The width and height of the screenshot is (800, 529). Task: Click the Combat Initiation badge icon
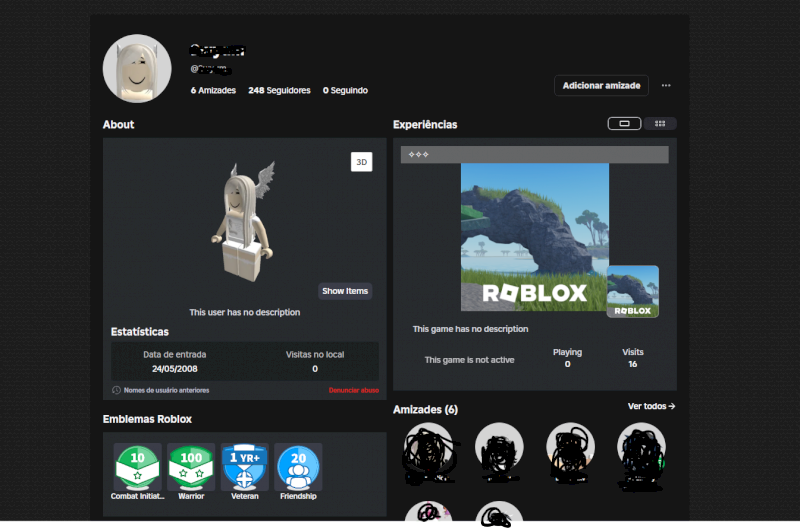137,466
